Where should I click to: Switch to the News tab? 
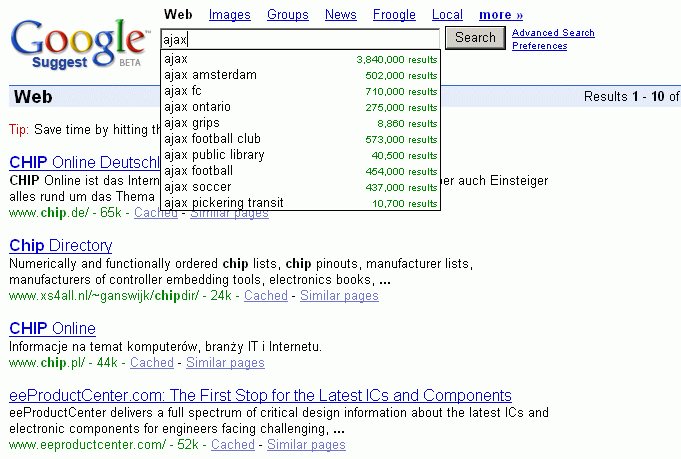click(x=340, y=15)
